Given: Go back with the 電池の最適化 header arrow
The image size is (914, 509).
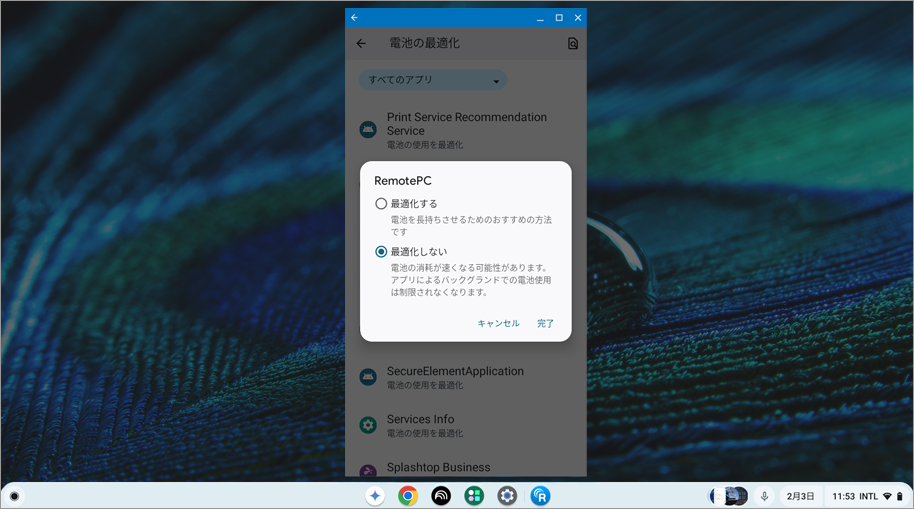Looking at the screenshot, I should pyautogui.click(x=361, y=43).
